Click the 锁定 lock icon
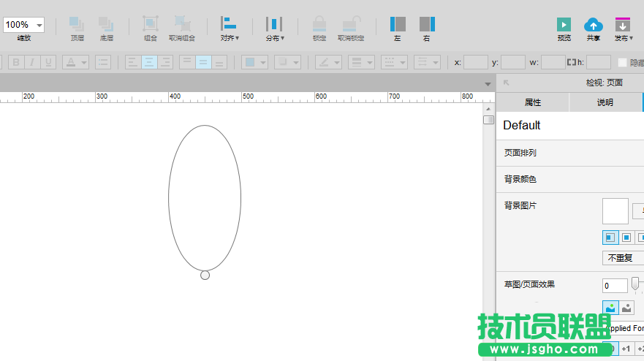Screen dimensions: 644x361 point(319,24)
